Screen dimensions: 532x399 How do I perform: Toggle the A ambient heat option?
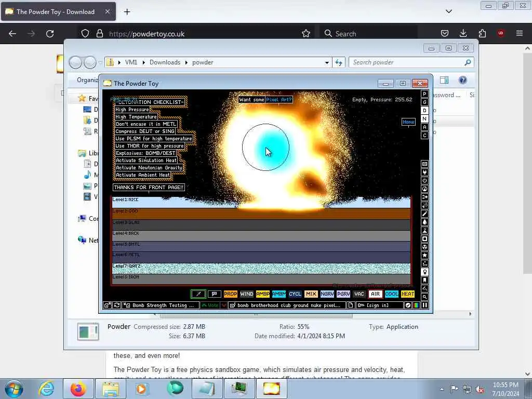coord(424,127)
